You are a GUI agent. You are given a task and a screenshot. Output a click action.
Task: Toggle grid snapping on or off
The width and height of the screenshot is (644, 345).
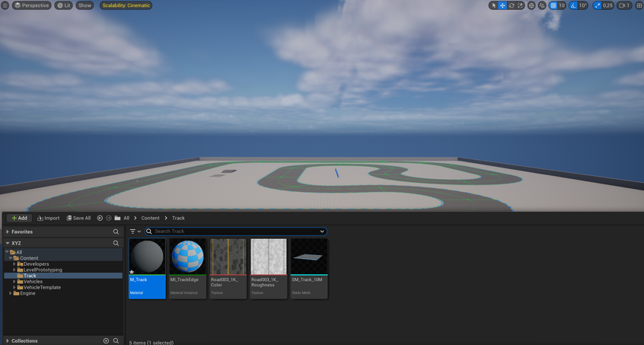click(553, 5)
